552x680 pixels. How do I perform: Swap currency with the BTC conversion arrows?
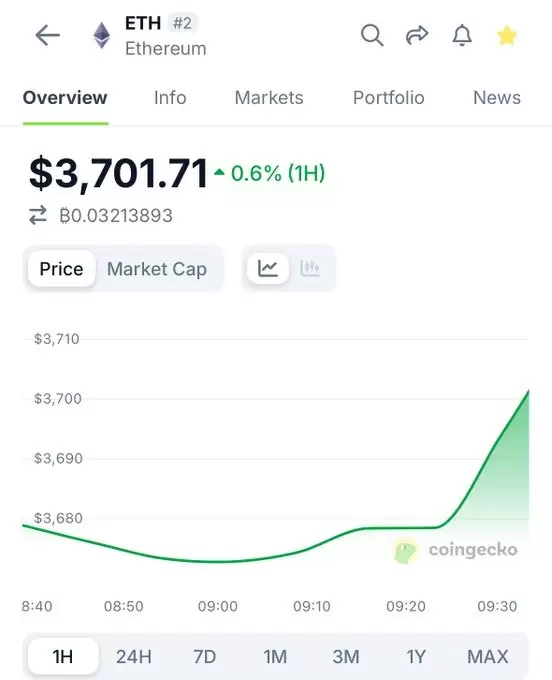click(38, 215)
